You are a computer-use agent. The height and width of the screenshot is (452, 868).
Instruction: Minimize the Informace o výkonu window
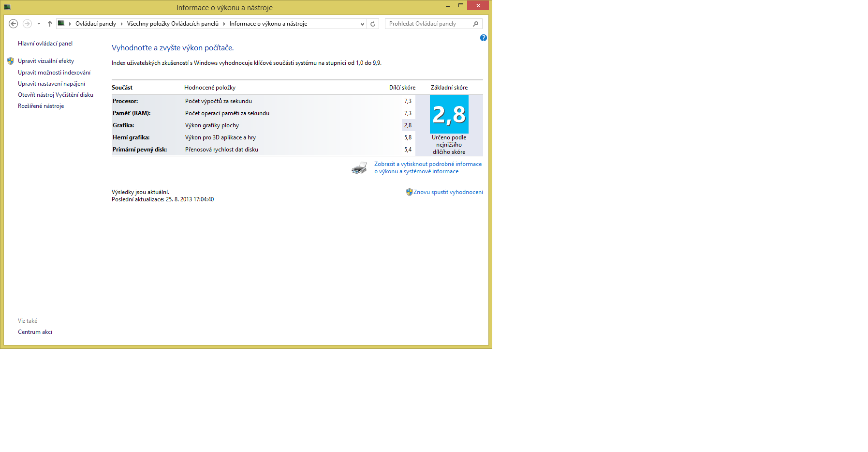pos(448,6)
